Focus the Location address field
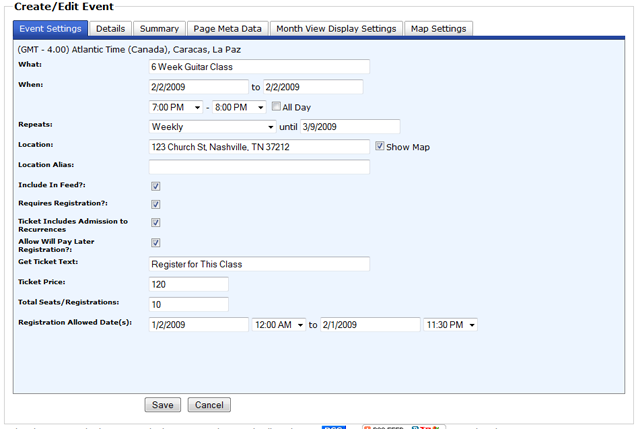This screenshot has width=640, height=429. tap(258, 147)
